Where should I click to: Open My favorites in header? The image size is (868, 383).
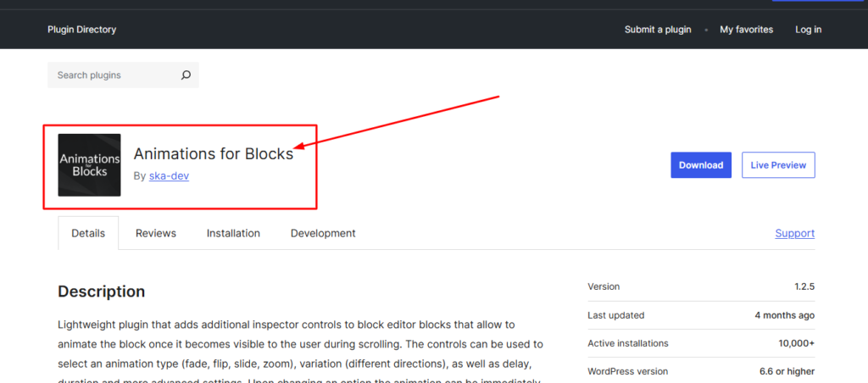click(746, 30)
